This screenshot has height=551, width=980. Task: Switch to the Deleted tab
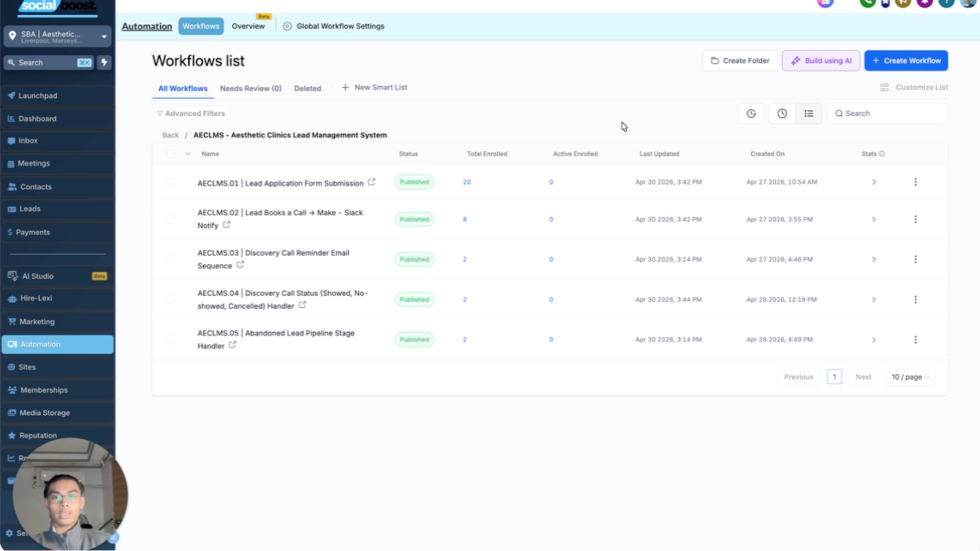pyautogui.click(x=308, y=89)
